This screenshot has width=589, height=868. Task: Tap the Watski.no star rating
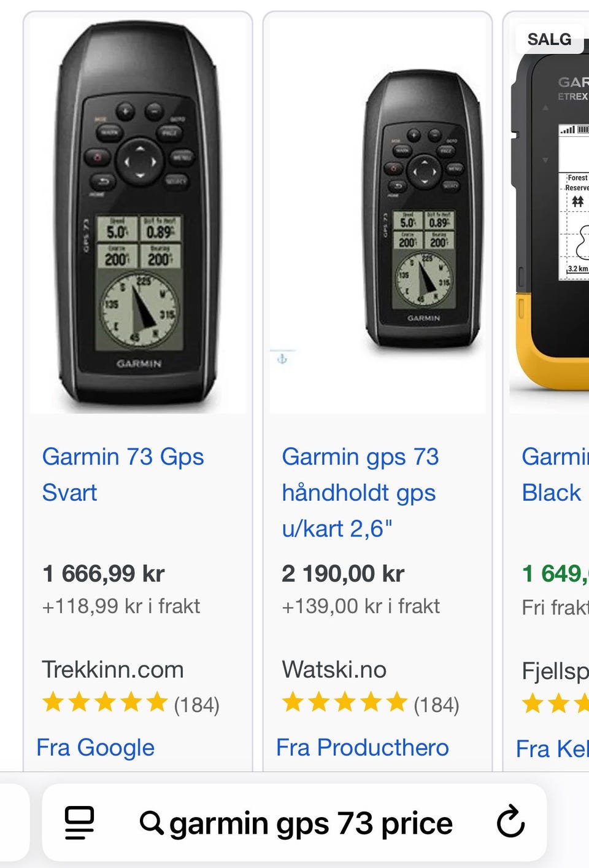pyautogui.click(x=345, y=703)
